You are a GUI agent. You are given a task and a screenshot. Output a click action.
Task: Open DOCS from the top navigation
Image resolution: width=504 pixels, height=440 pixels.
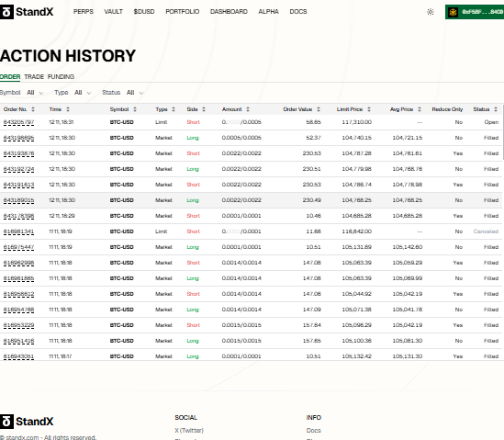pos(298,12)
